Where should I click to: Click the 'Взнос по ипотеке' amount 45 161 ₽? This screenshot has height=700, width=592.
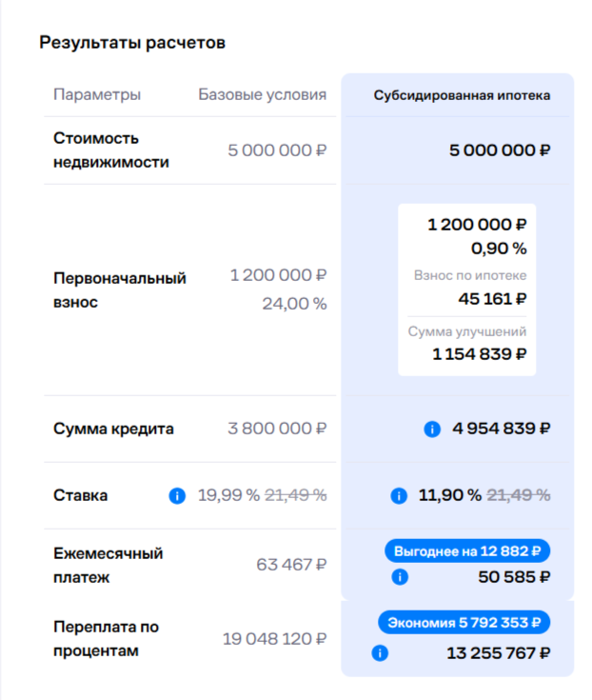(x=492, y=299)
